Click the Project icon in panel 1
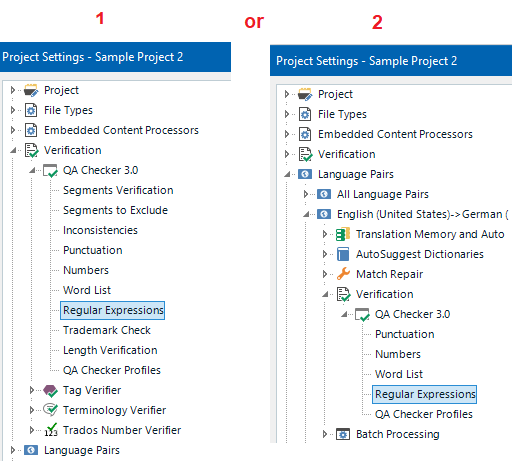Viewport: 513px width, 466px height. [x=31, y=90]
